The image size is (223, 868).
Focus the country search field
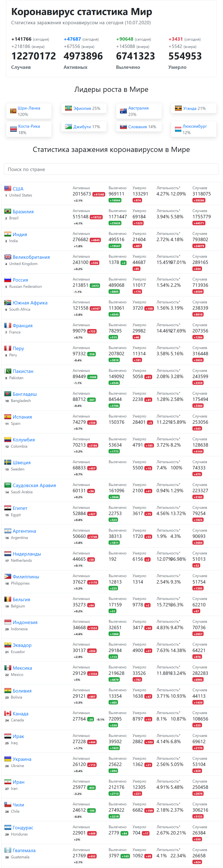pyautogui.click(x=111, y=169)
